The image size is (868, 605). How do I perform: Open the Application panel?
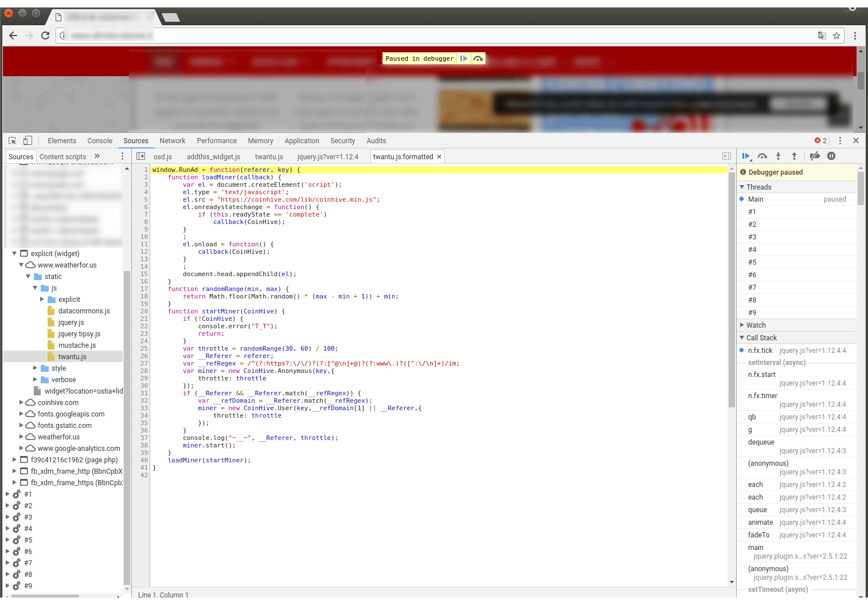click(x=302, y=140)
